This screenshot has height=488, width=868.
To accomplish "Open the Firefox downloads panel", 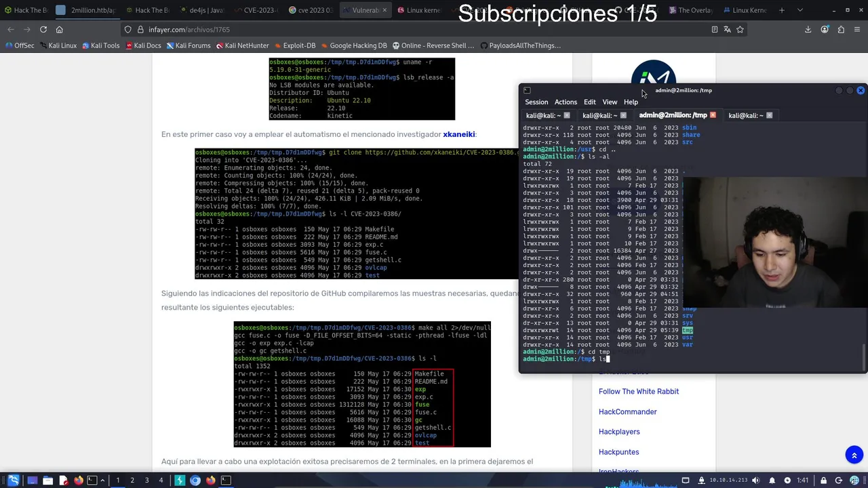I will [x=808, y=29].
